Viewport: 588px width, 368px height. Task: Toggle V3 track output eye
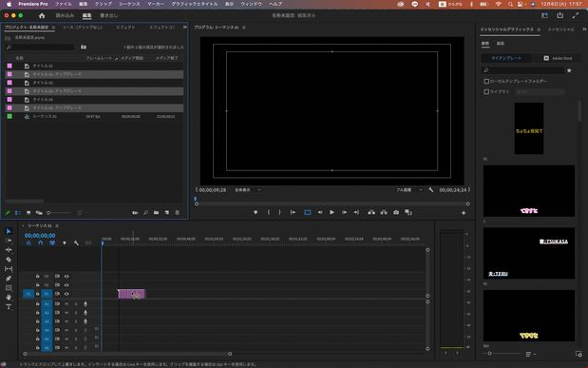pyautogui.click(x=66, y=277)
